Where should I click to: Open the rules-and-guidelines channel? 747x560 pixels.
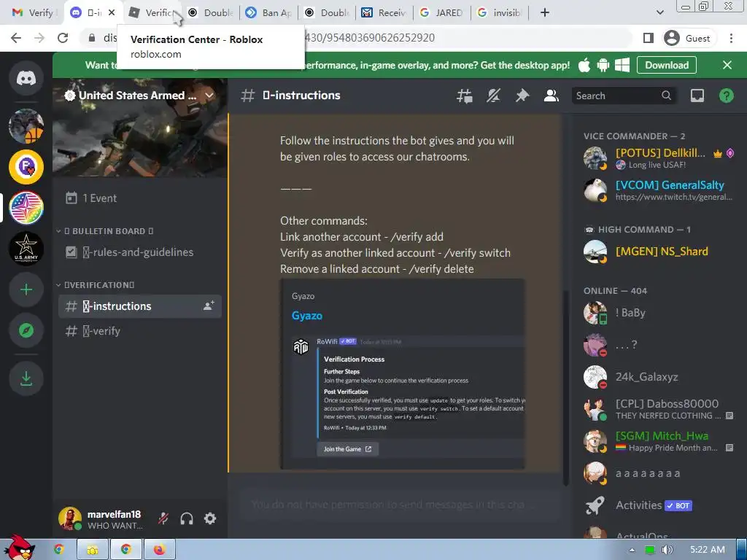pyautogui.click(x=140, y=252)
